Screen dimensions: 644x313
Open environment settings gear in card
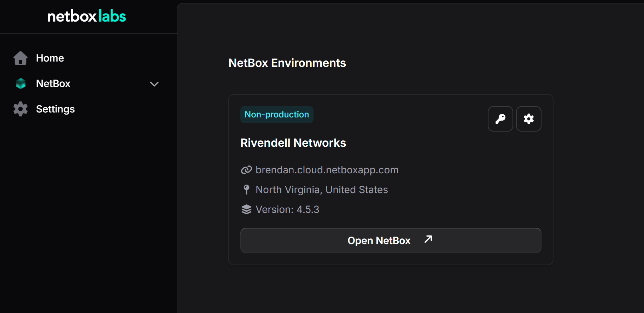coord(528,119)
